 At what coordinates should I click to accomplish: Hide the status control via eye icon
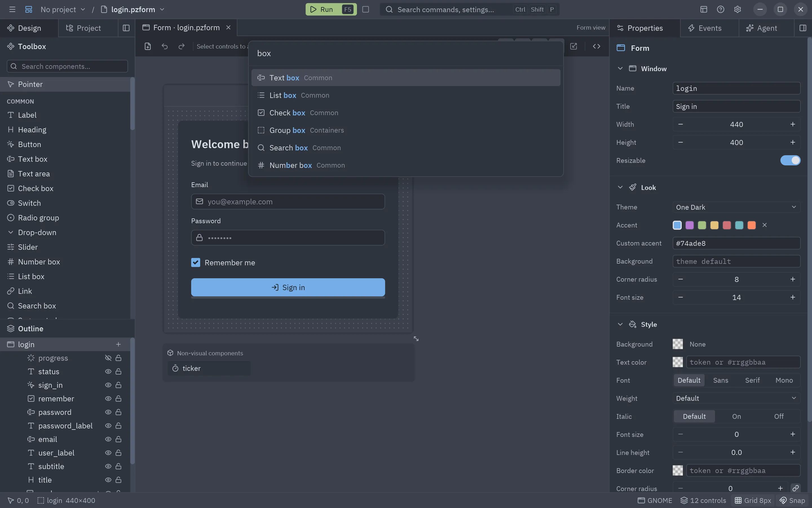tap(108, 372)
